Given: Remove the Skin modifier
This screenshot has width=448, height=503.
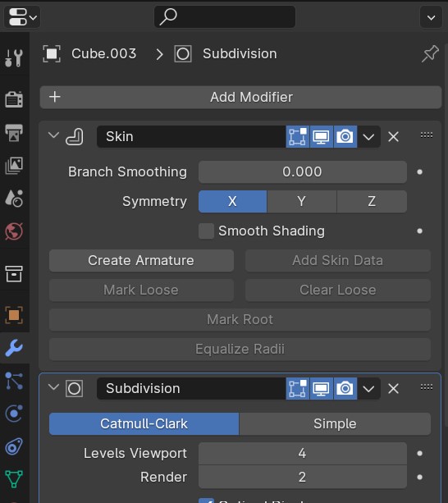Looking at the screenshot, I should (394, 137).
